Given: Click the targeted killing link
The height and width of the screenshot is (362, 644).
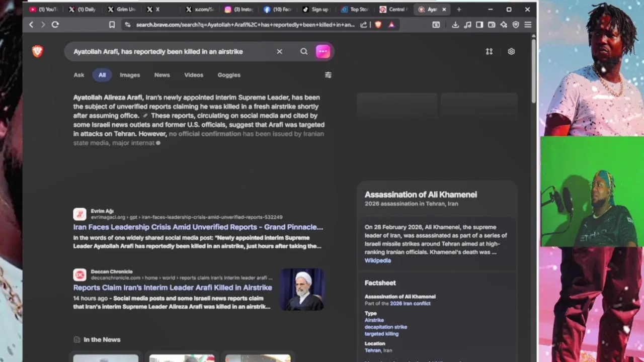Looking at the screenshot, I should [x=381, y=334].
